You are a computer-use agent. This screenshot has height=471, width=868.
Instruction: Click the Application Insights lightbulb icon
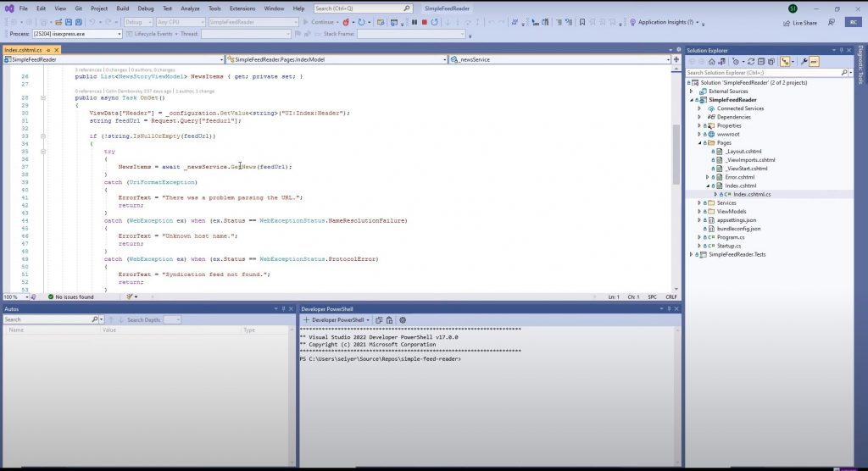coord(632,22)
